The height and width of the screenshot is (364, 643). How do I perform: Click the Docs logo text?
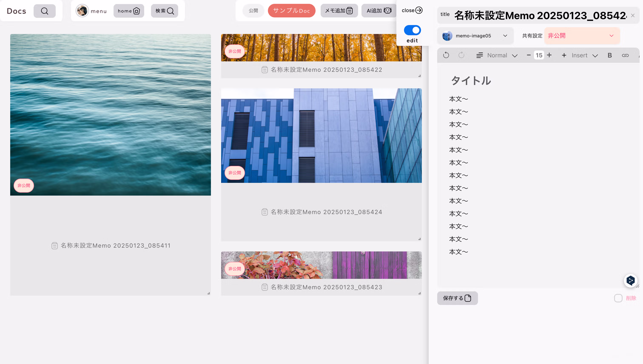(17, 11)
